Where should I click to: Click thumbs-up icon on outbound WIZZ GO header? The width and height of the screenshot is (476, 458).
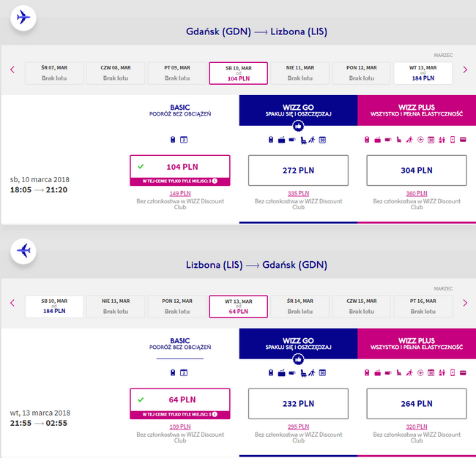pyautogui.click(x=298, y=126)
